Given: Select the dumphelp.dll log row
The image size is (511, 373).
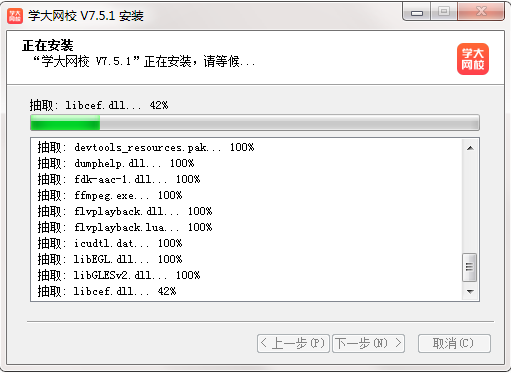Looking at the screenshot, I should tap(246, 163).
